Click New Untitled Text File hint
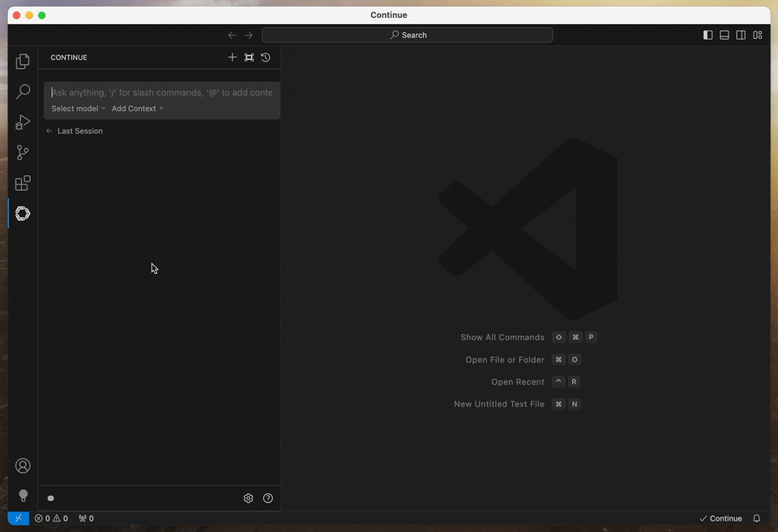This screenshot has width=778, height=532. coord(498,404)
